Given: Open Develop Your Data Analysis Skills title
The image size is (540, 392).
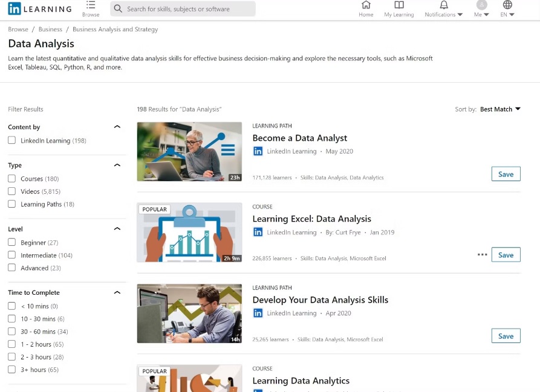Looking at the screenshot, I should click(320, 300).
